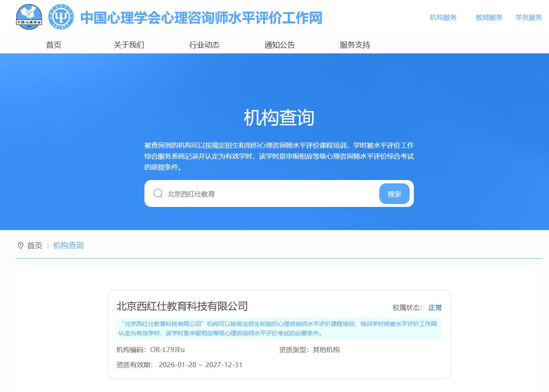Viewport: 549px width, 392px height.
Task: Open the 教师服务 link at top right
Action: tap(489, 18)
